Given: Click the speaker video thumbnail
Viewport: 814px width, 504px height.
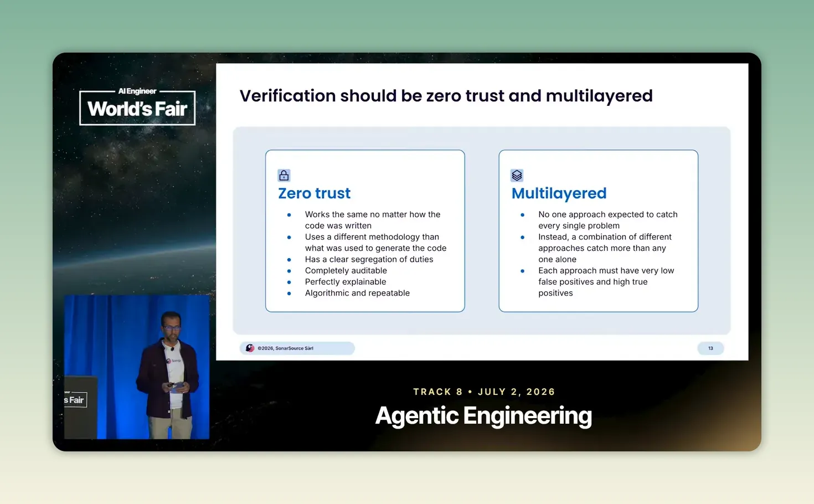Looking at the screenshot, I should click(x=137, y=367).
